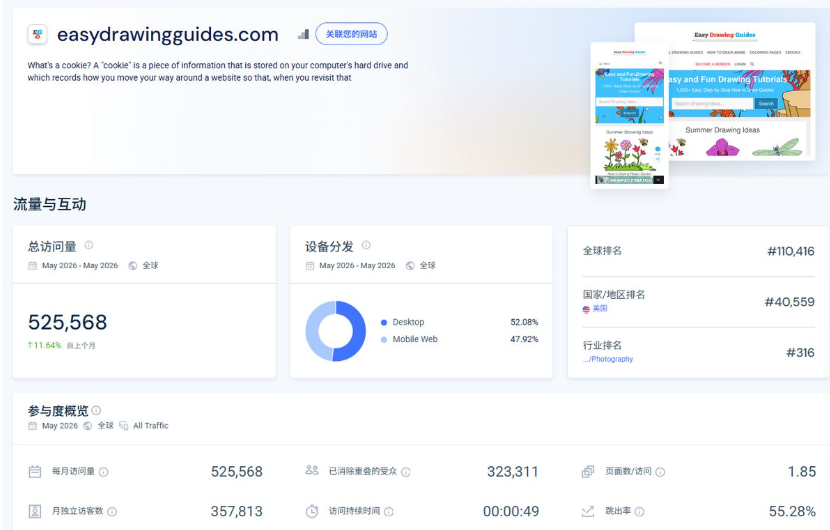The height and width of the screenshot is (530, 830).
Task: Click the easydrawingguides.com site favicon
Action: pyautogui.click(x=38, y=34)
